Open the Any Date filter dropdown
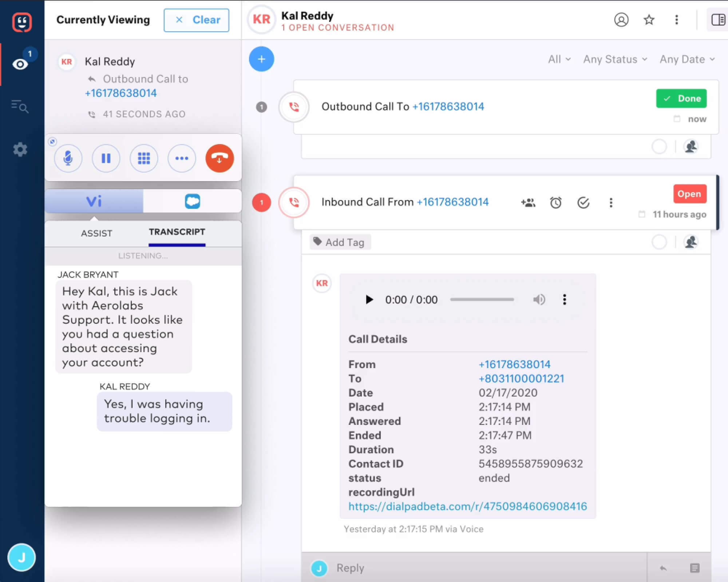This screenshot has height=582, width=728. (687, 59)
